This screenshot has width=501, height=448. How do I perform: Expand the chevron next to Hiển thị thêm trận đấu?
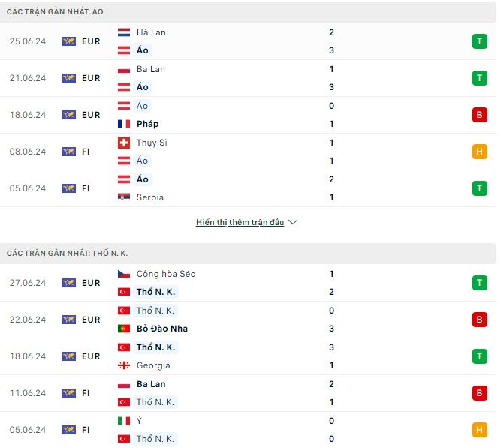coord(293,222)
